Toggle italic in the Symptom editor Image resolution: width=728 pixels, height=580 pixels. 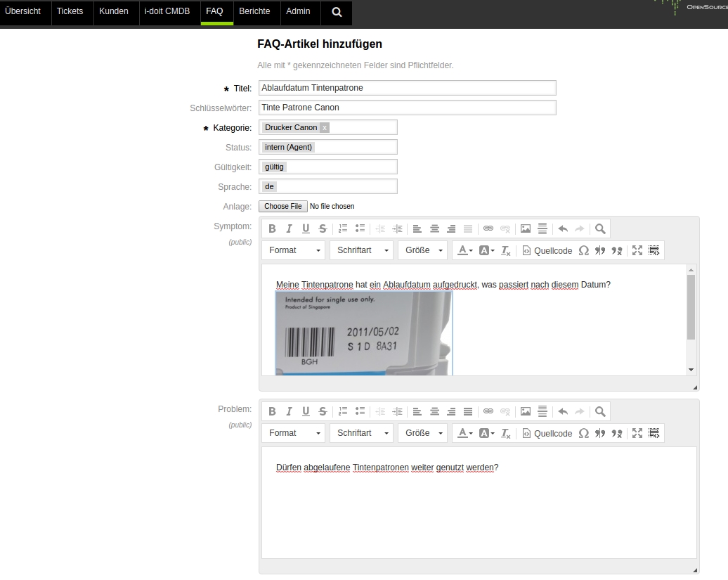point(289,228)
